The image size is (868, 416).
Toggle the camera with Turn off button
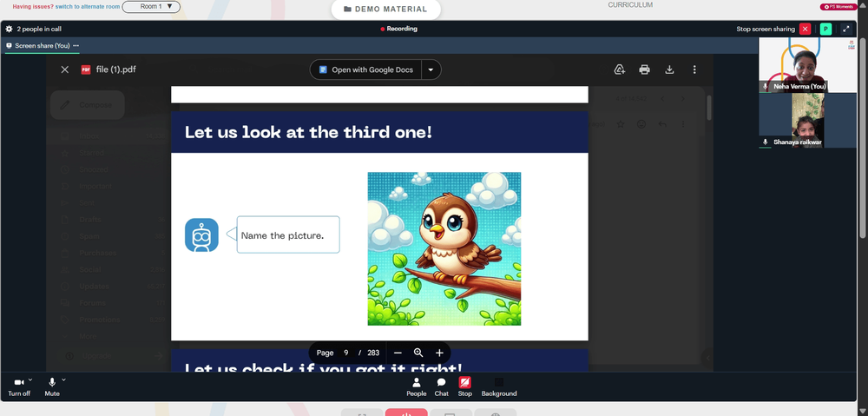[x=19, y=386]
